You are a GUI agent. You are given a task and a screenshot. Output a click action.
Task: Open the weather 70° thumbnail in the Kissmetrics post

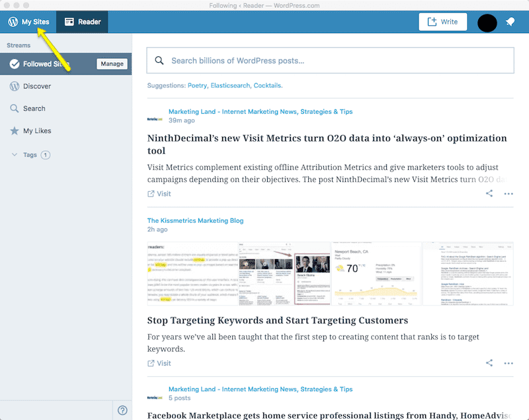pos(376,274)
